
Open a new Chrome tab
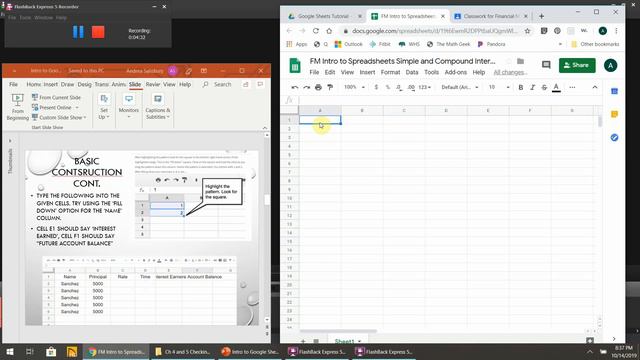[541, 16]
